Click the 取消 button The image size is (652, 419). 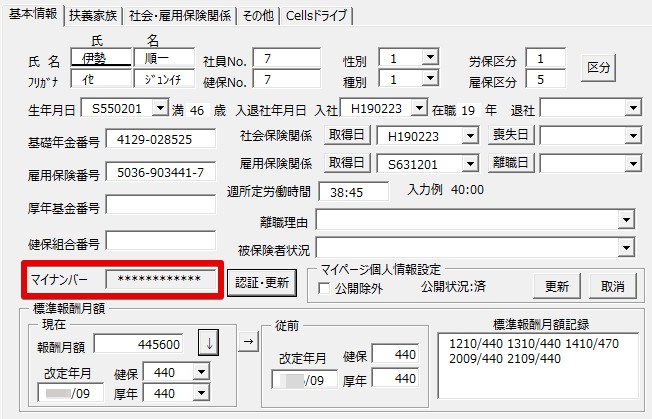[612, 286]
